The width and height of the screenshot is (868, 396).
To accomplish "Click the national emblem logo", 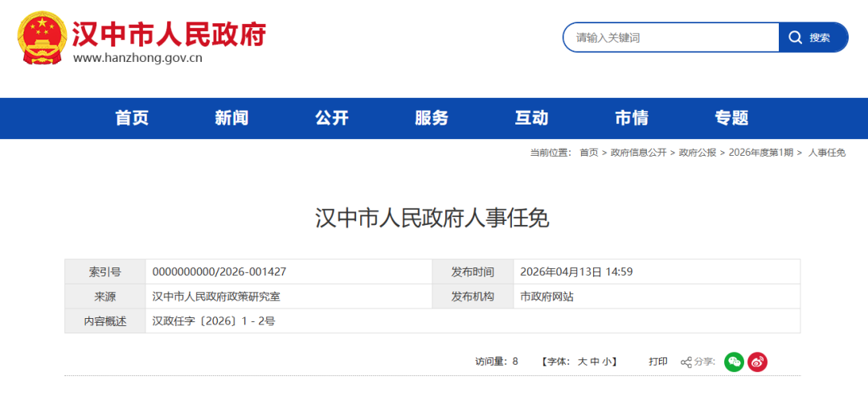I will 41,38.
